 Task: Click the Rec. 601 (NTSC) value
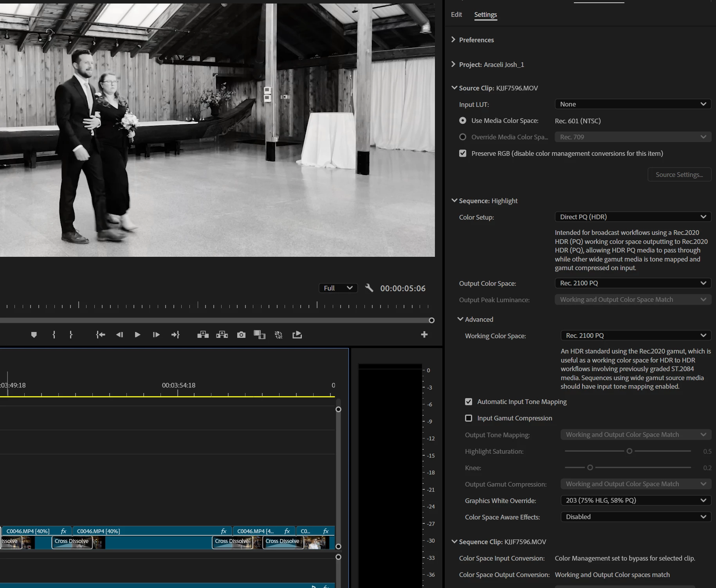(577, 121)
